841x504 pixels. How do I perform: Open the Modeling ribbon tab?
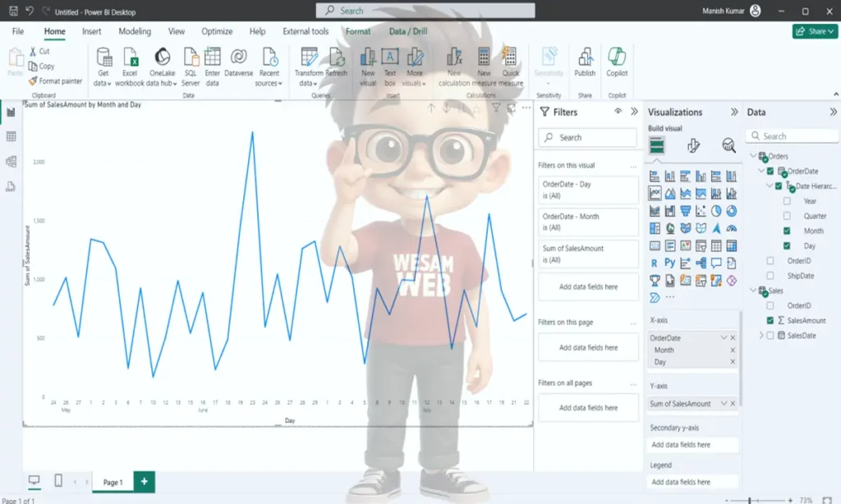(x=135, y=31)
